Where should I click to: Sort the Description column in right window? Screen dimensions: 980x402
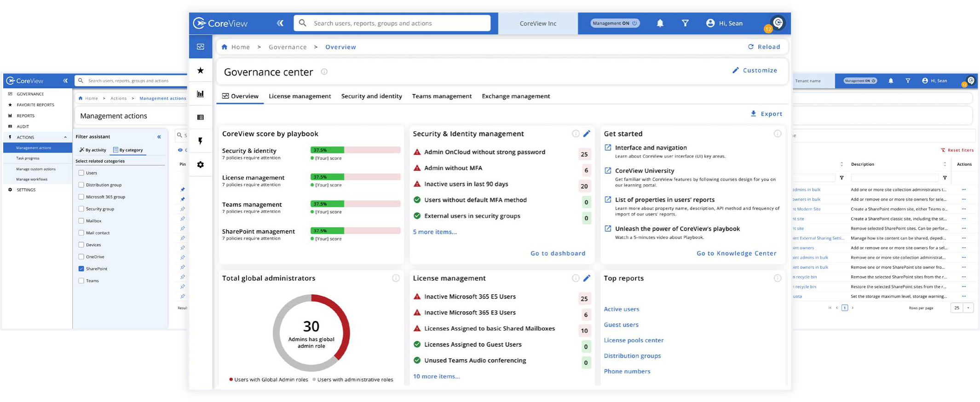(945, 164)
